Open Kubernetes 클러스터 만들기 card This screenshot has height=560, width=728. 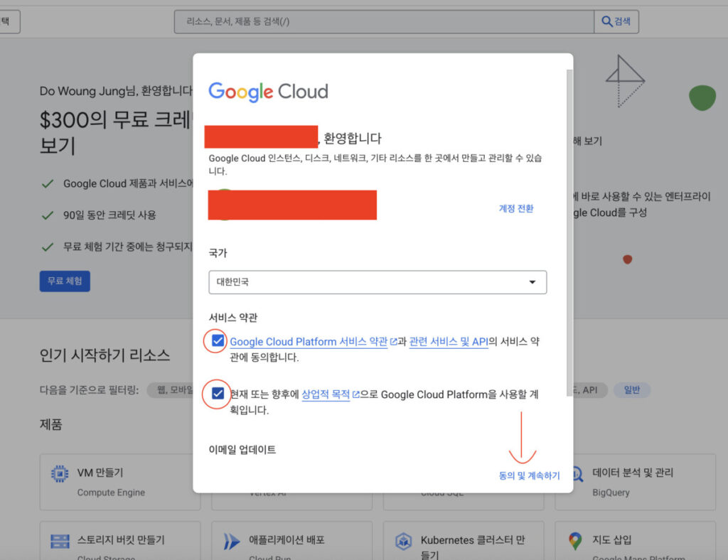click(464, 541)
